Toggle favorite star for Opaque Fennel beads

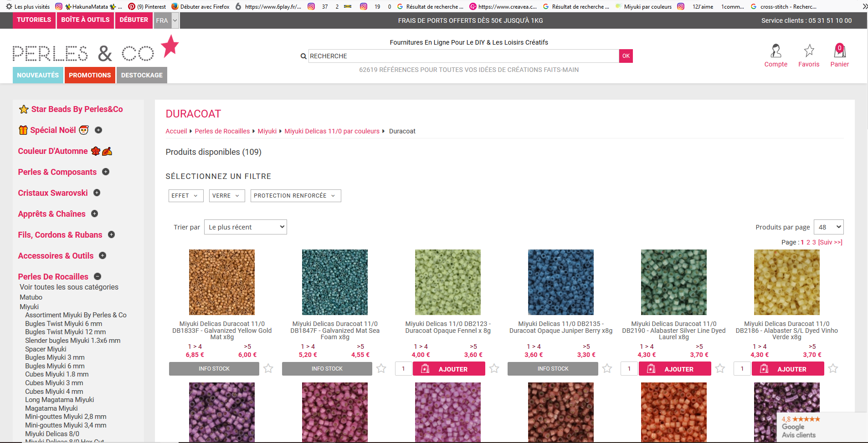click(494, 368)
